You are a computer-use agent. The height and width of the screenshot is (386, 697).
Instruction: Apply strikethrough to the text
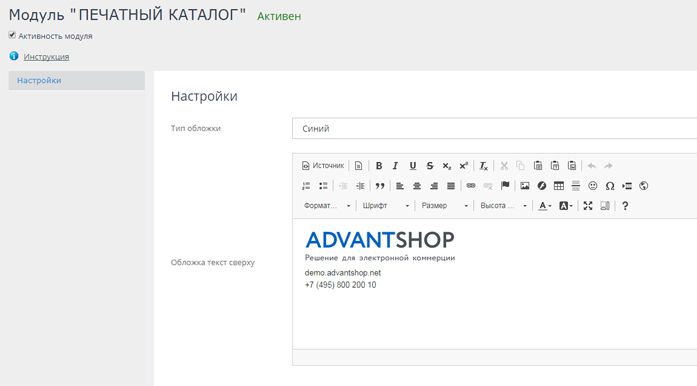(x=429, y=166)
